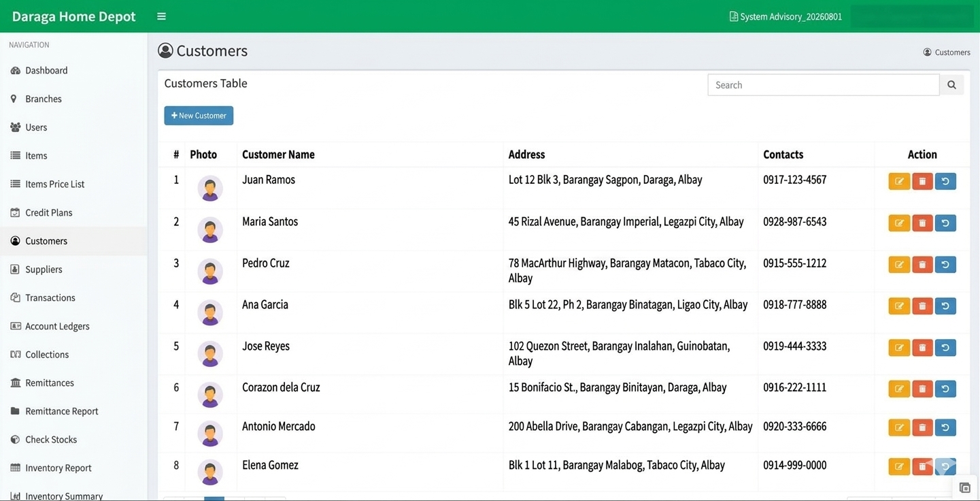980x501 pixels.
Task: Open the Items page in the sidebar
Action: pos(73,155)
